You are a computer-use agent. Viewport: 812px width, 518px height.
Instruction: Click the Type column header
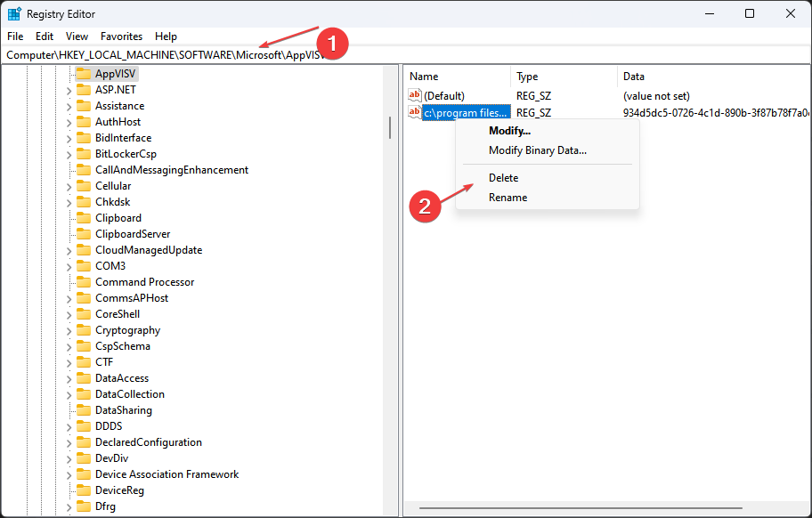pos(564,76)
